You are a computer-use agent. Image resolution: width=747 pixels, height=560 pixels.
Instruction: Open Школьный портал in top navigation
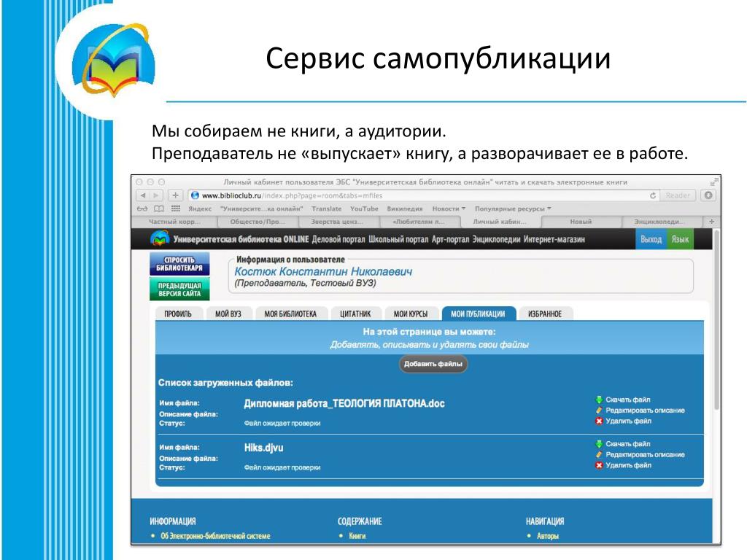(x=398, y=239)
